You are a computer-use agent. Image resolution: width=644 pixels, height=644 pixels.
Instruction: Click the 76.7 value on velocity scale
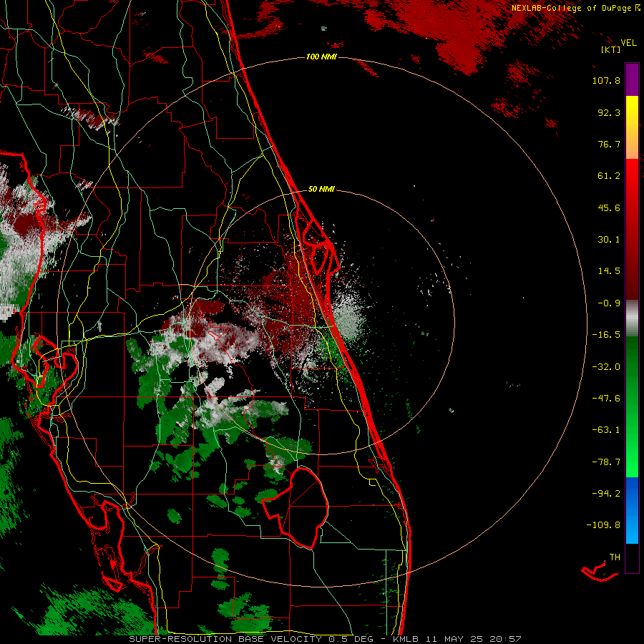(x=609, y=144)
